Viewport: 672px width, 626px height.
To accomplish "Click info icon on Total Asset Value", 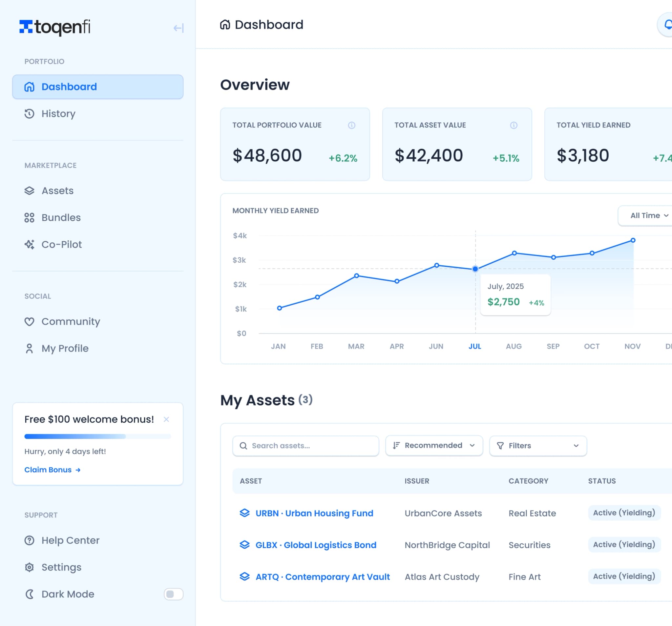I will click(514, 125).
